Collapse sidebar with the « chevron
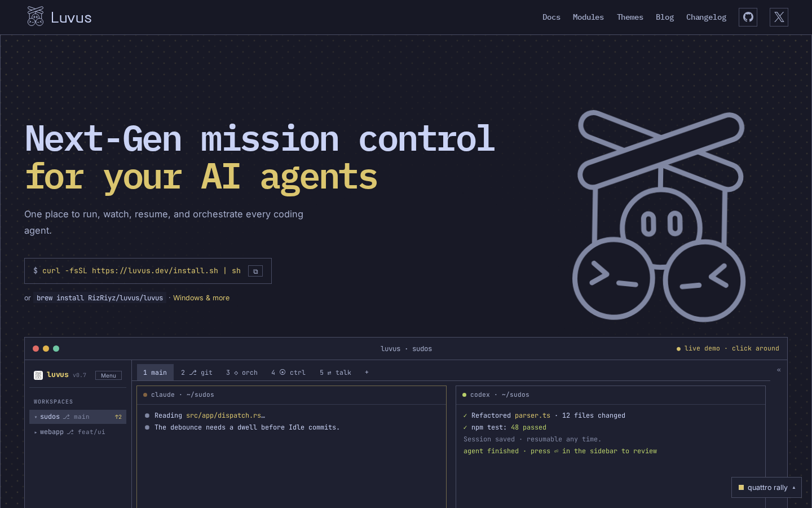 coord(779,370)
